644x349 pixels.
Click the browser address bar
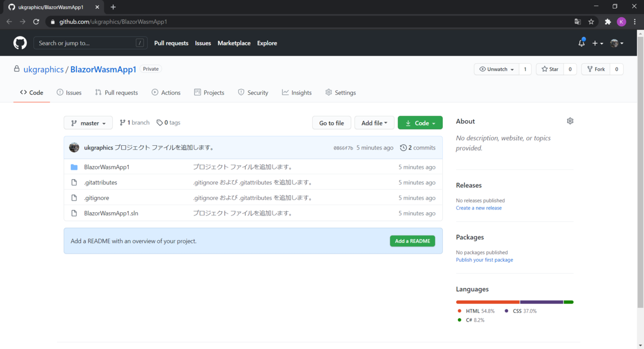click(309, 22)
